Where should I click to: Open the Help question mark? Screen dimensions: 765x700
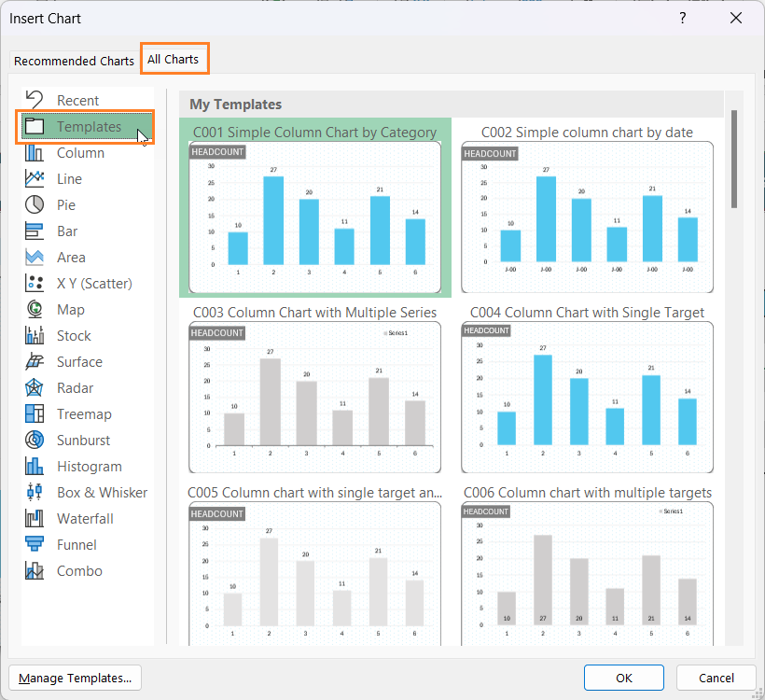pyautogui.click(x=683, y=18)
